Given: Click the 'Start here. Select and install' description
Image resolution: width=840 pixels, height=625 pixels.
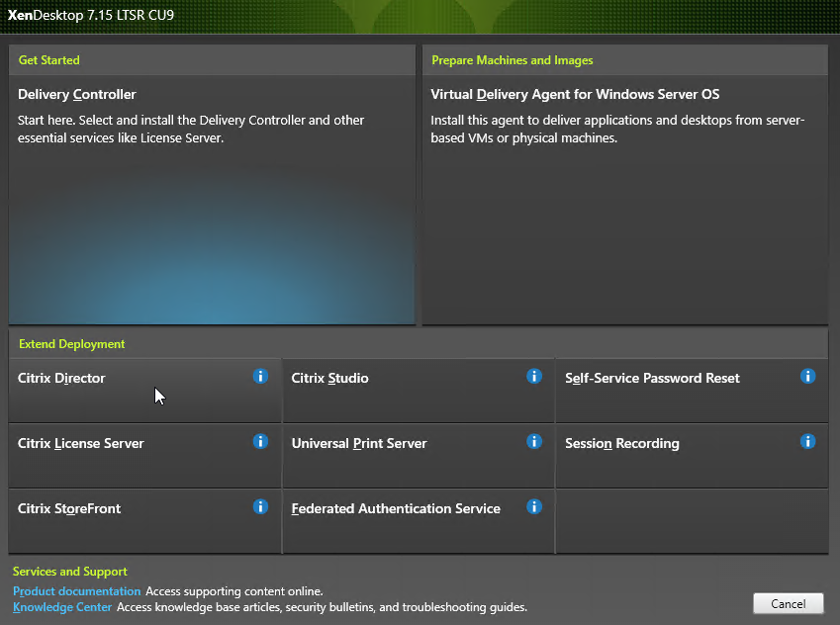Looking at the screenshot, I should tap(191, 130).
